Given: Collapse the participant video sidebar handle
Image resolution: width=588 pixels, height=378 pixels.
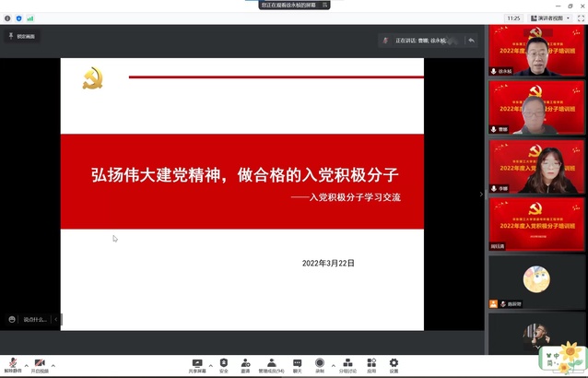Looking at the screenshot, I should tap(480, 194).
